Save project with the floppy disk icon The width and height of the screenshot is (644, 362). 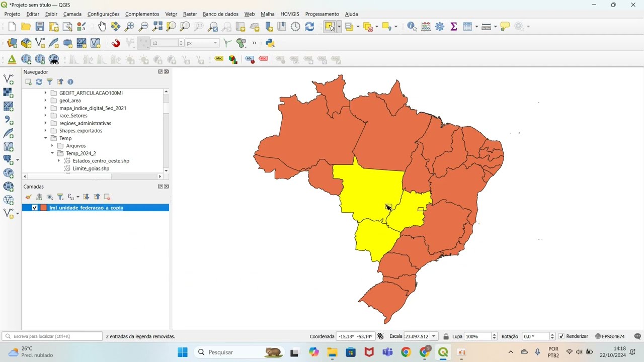pos(40,27)
